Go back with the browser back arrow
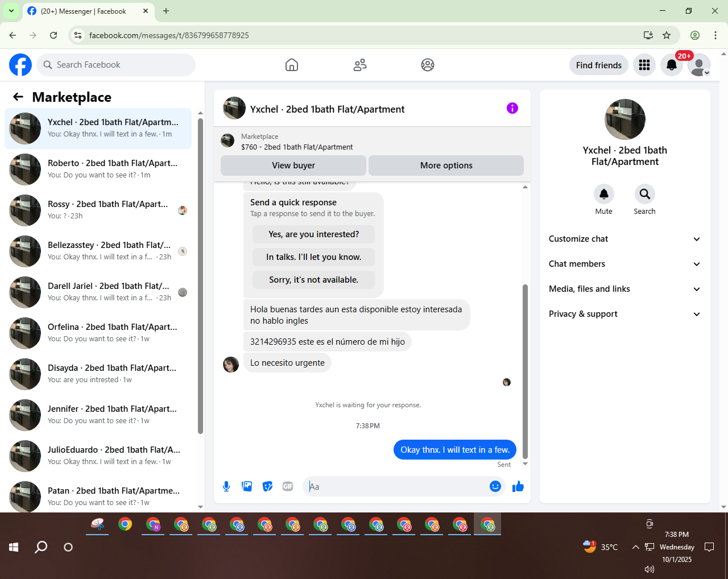728x579 pixels. (x=13, y=35)
